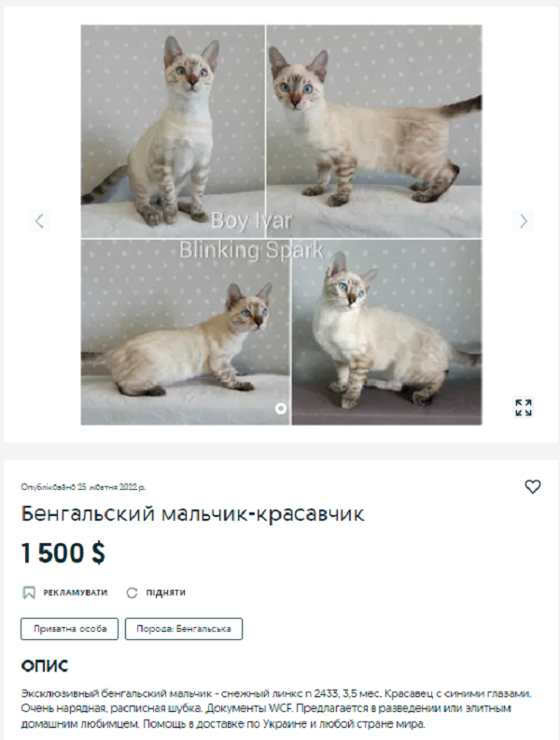
Task: Go to the previous photo with left arrow
Action: [38, 221]
